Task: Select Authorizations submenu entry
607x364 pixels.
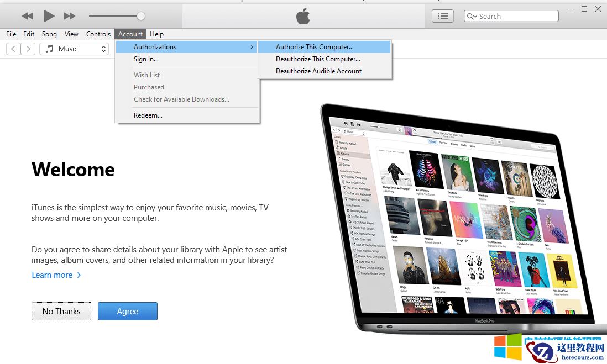Action: [x=186, y=47]
